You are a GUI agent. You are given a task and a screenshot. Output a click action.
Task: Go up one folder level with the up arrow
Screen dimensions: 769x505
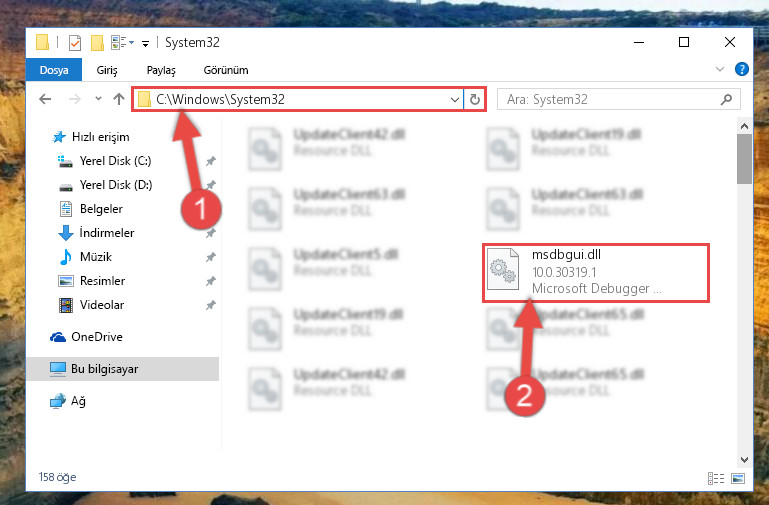[x=119, y=100]
